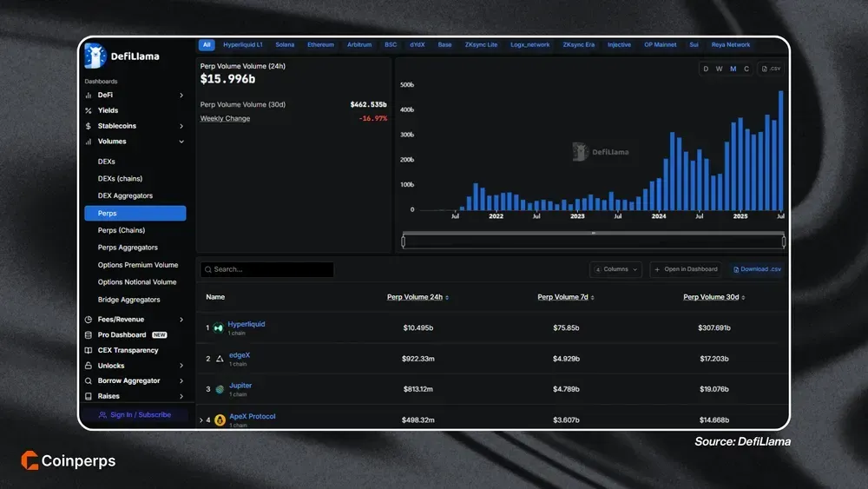Click the DefiLlama logo icon
868x489 pixels.
click(95, 56)
